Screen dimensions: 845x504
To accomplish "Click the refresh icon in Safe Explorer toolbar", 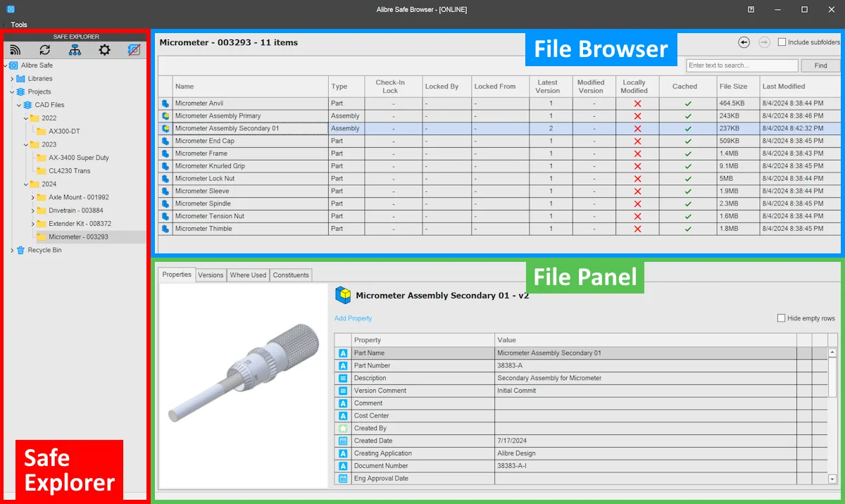I will tap(45, 50).
